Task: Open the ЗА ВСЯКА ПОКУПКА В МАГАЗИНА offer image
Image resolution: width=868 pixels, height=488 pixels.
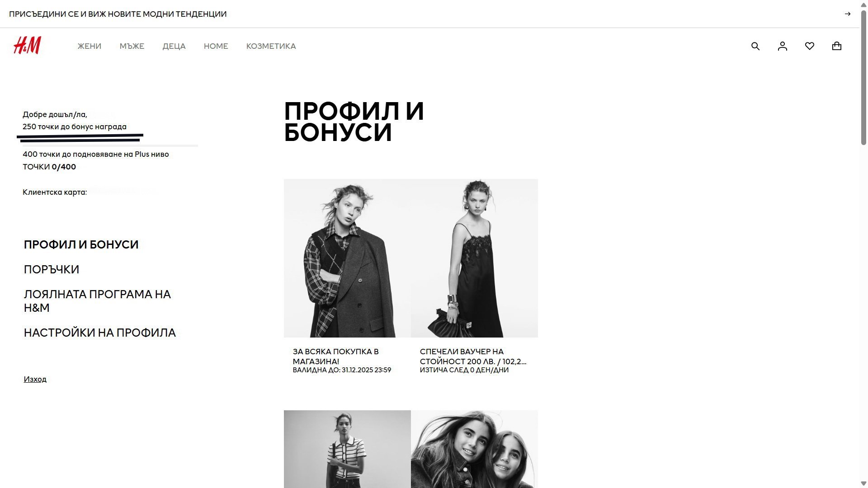Action: coord(347,258)
